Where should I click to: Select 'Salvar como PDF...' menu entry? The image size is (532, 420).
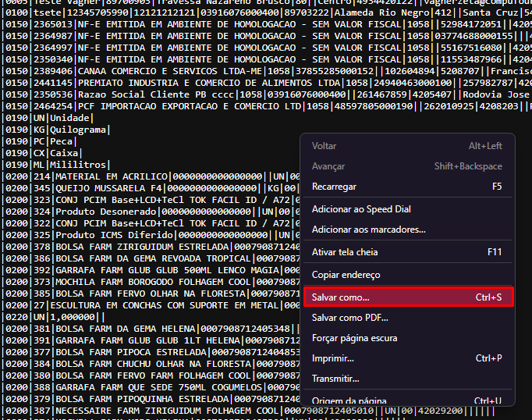349,318
